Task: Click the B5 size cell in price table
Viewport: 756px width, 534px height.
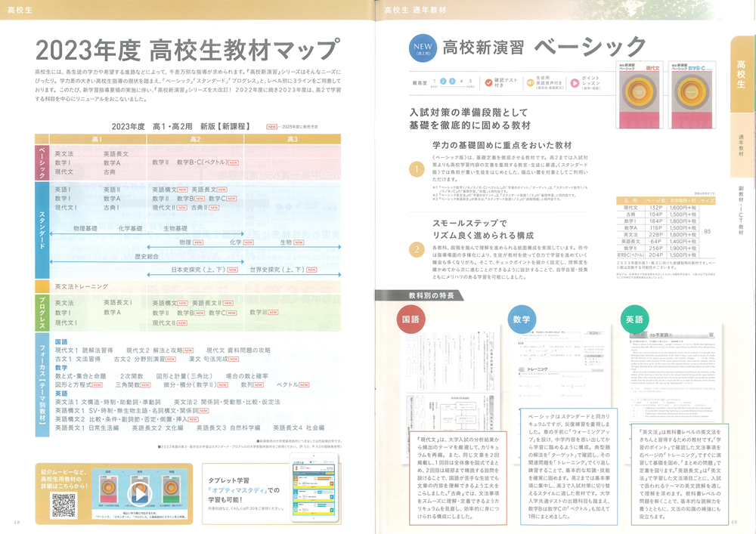Action: coord(708,231)
